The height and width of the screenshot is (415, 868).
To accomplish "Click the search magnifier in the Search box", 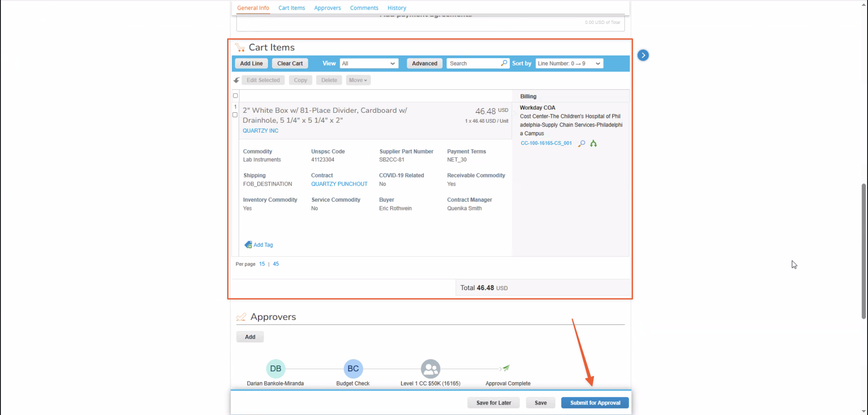I will click(x=504, y=63).
